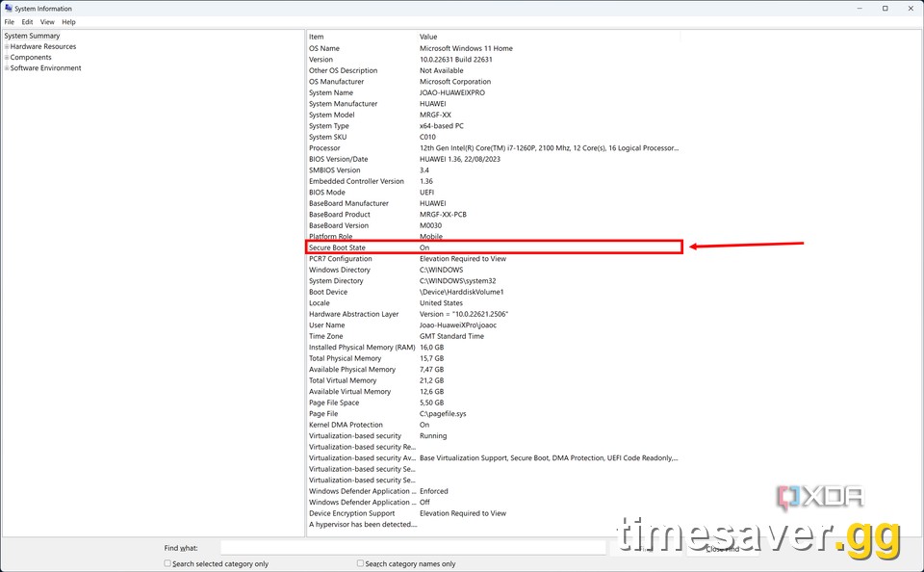
Task: Select the BaseBoard Manufacturer row
Action: pos(493,203)
